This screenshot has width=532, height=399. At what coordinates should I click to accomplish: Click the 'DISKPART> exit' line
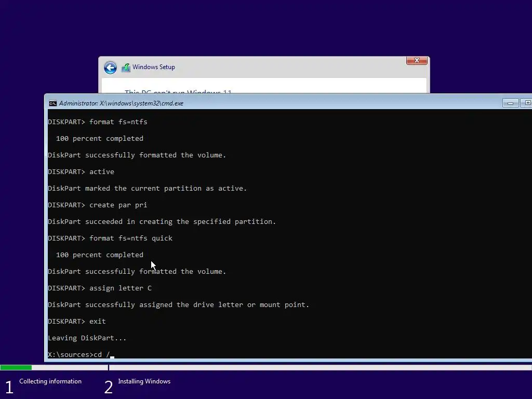click(77, 321)
